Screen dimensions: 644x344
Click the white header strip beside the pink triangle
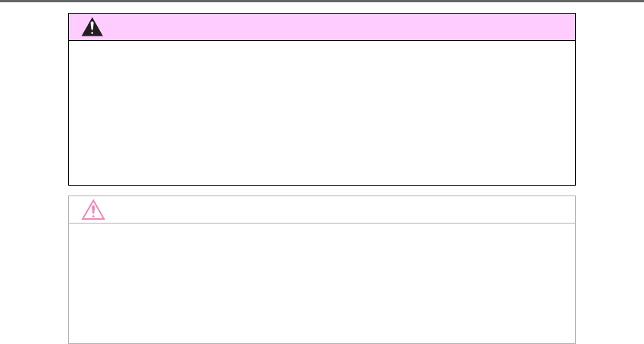pyautogui.click(x=321, y=210)
